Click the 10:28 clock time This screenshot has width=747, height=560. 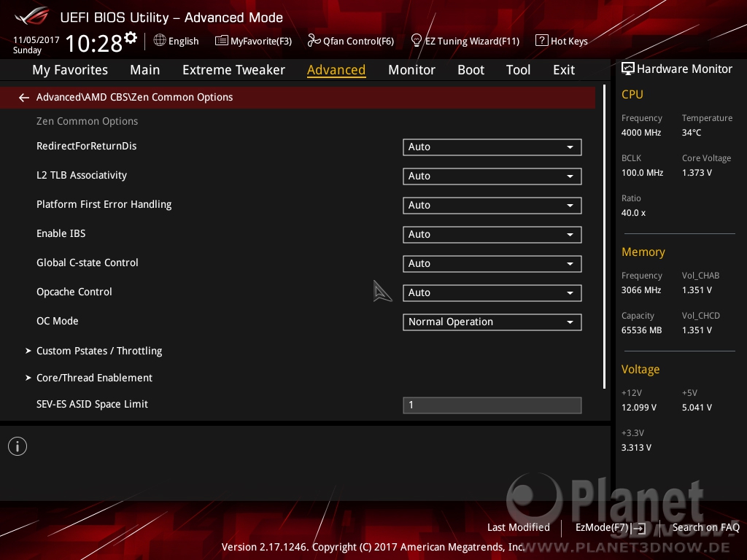pos(94,43)
